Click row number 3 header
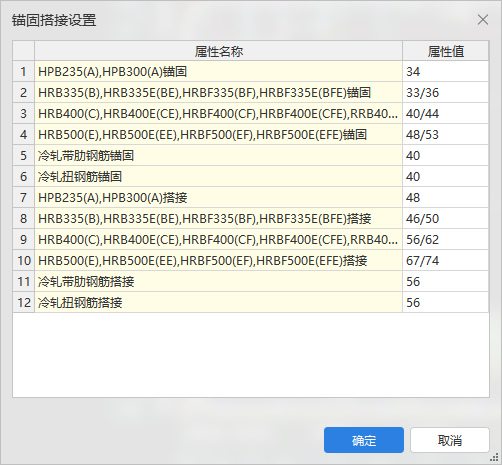 tap(23, 113)
